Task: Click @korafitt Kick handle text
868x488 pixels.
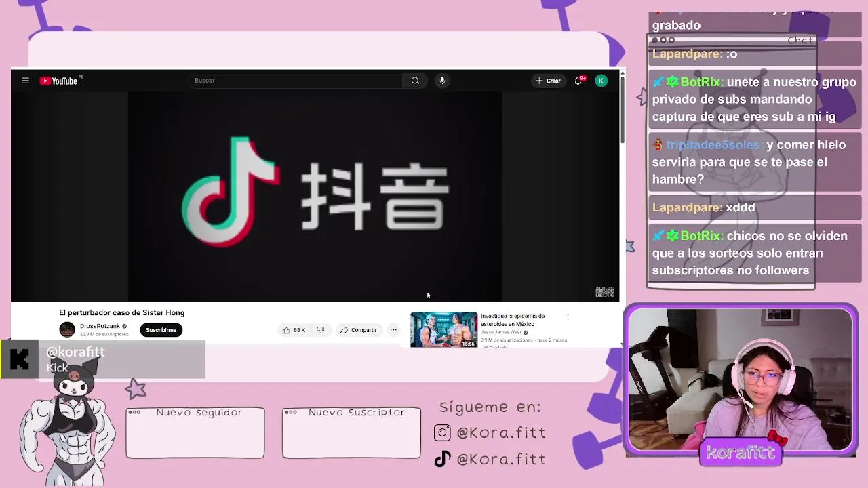Action: pyautogui.click(x=75, y=352)
